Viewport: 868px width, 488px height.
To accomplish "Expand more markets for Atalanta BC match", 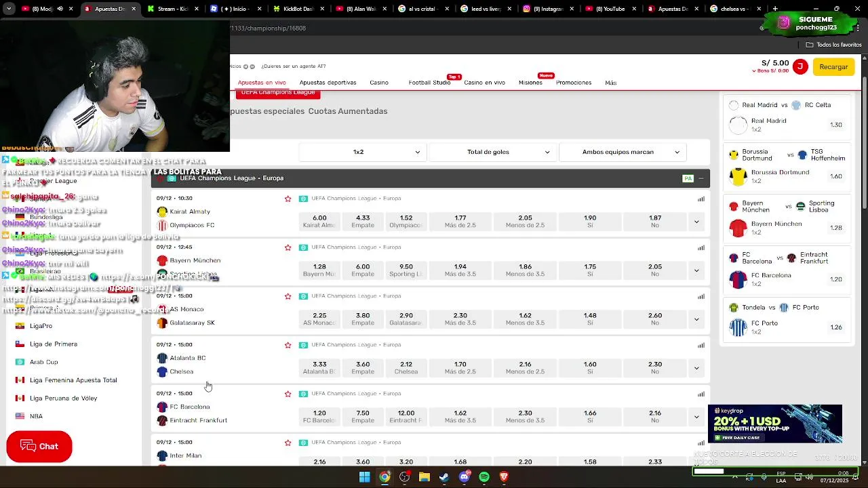I will pos(696,368).
